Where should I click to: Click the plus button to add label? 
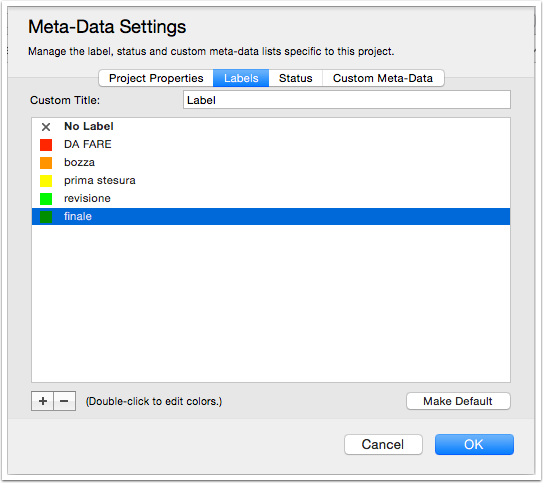tap(43, 401)
